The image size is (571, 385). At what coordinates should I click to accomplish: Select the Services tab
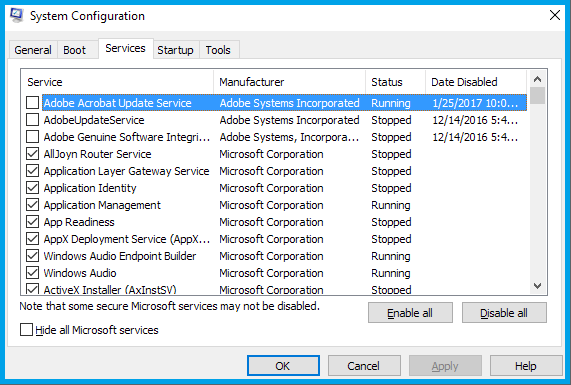click(125, 48)
